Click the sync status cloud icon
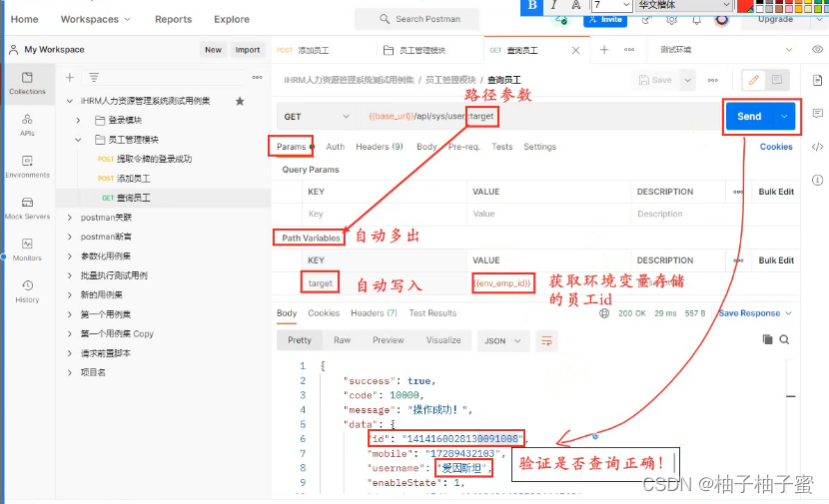Screen dimensions: 829x504 [561, 20]
